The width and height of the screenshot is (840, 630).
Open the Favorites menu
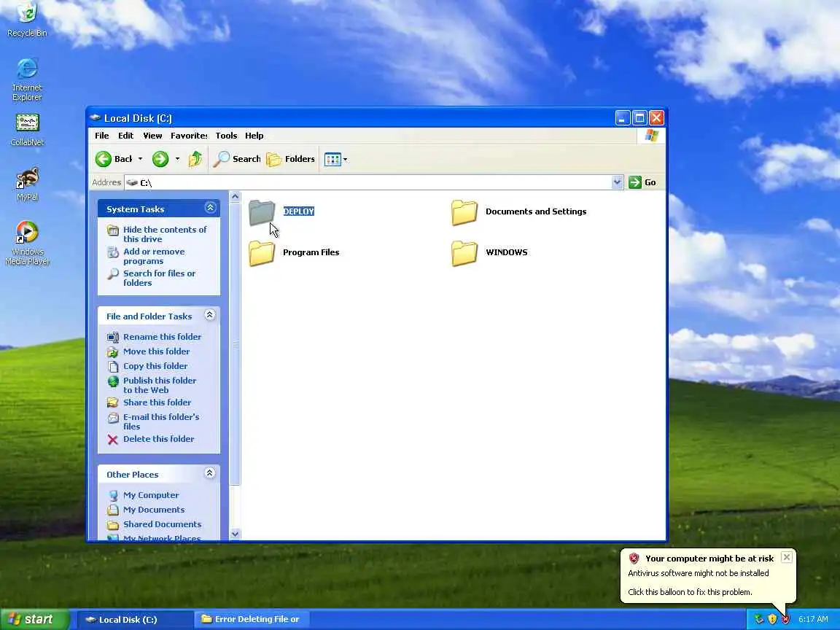pyautogui.click(x=189, y=136)
